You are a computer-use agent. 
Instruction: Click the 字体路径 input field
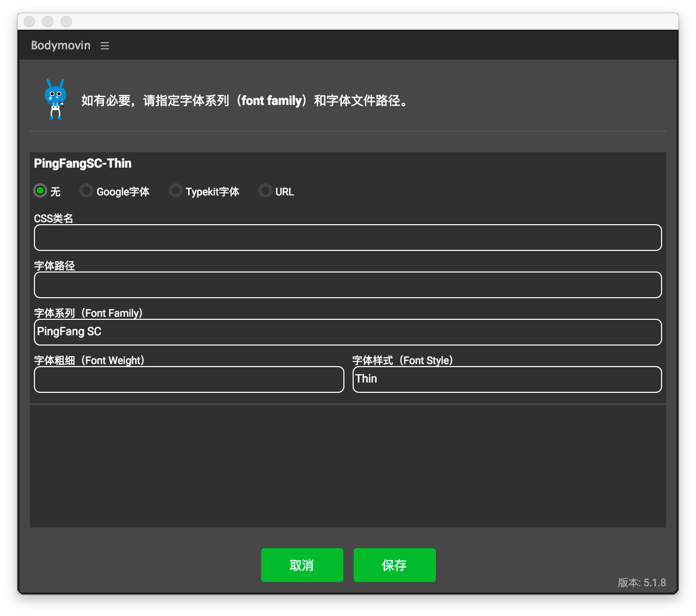coord(347,285)
